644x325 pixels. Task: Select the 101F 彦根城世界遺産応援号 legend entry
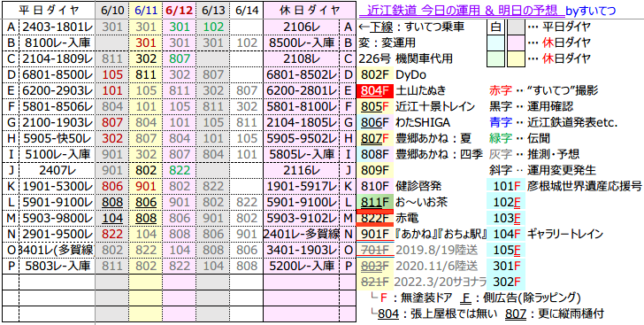[x=563, y=186]
